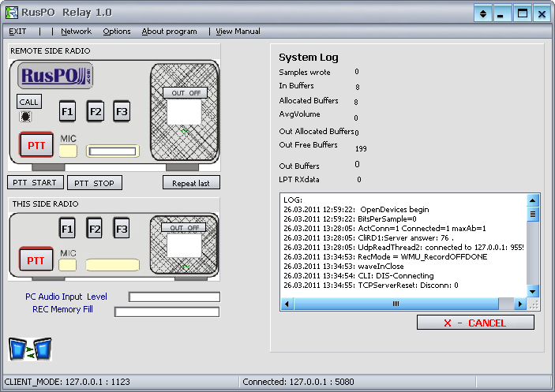Viewport: 555px width, 392px height.
Task: Click the log scroll left arrow
Action: click(287, 304)
